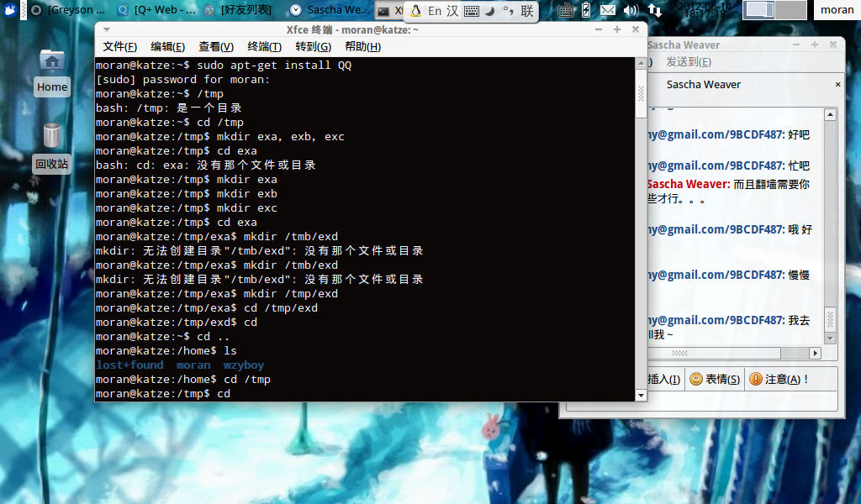
Task: Click the message ending with 好吧
Action: coord(728,135)
